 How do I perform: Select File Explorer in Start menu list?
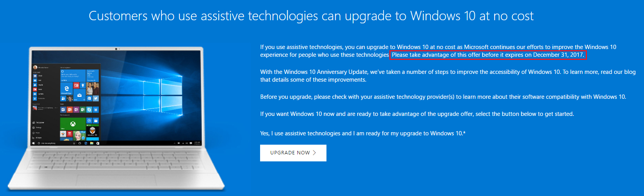pos(39,122)
